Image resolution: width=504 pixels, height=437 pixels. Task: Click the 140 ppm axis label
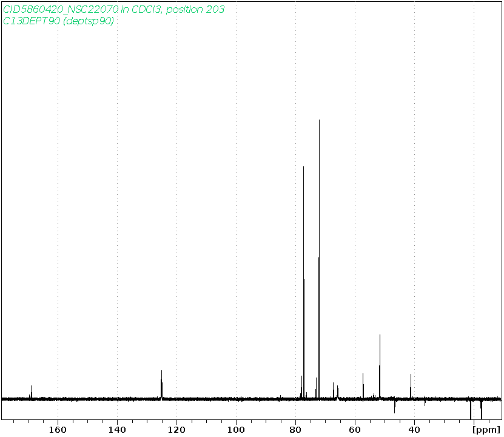117,430
